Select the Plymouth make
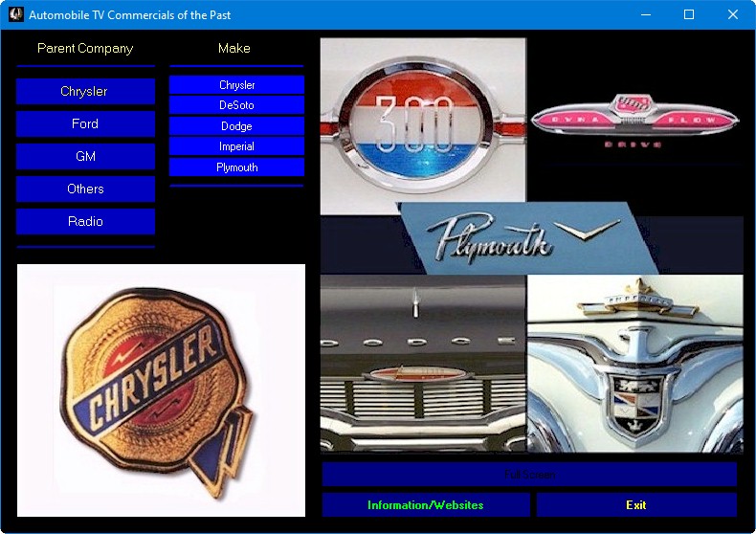The width and height of the screenshot is (756, 534). point(236,167)
